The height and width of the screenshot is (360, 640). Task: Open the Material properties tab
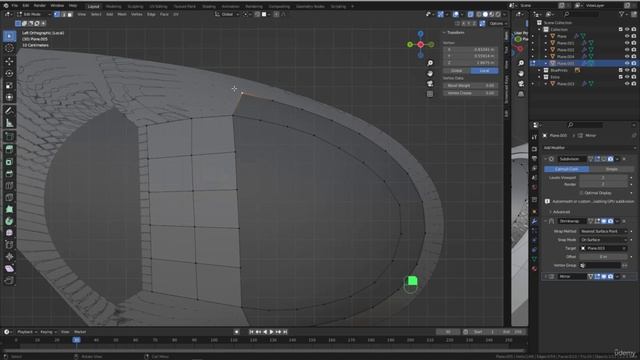pos(534,269)
